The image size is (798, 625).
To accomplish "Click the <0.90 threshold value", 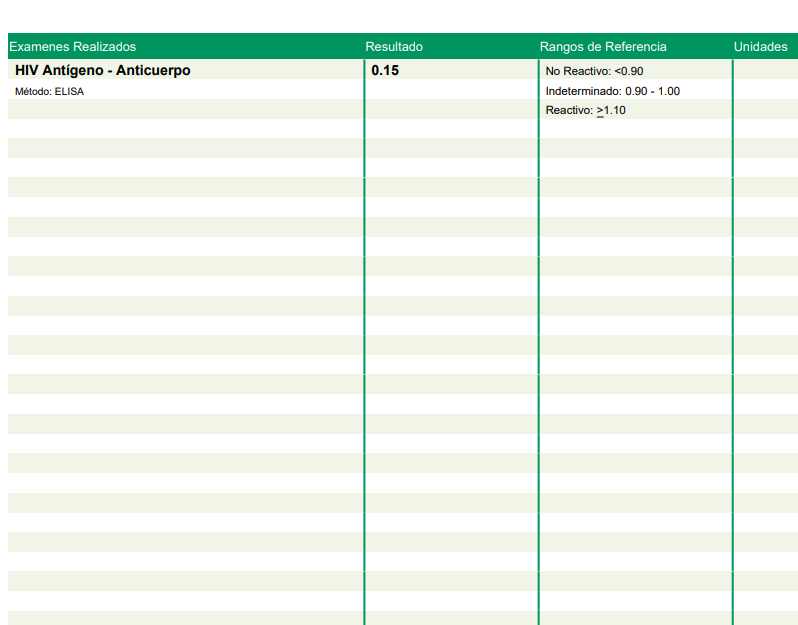I will coord(629,72).
